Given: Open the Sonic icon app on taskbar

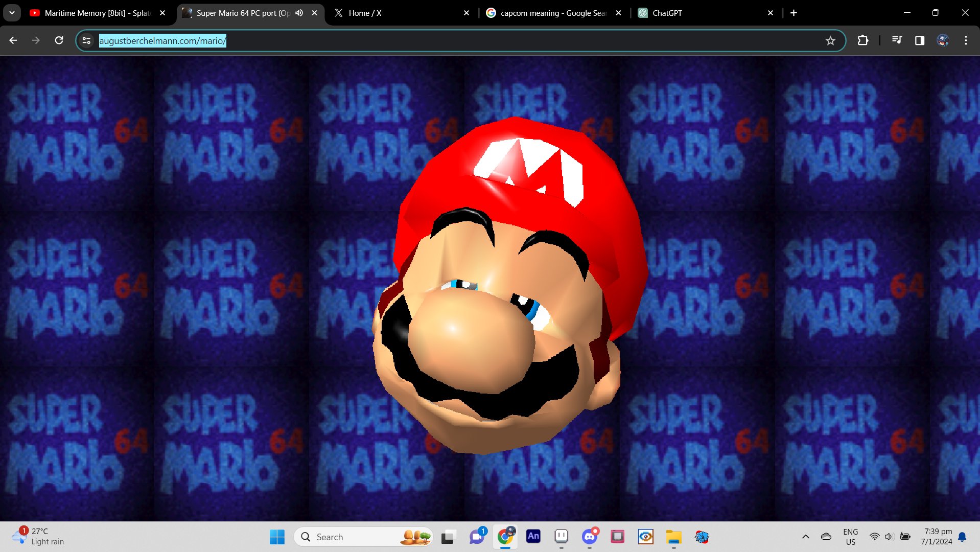Looking at the screenshot, I should point(702,537).
